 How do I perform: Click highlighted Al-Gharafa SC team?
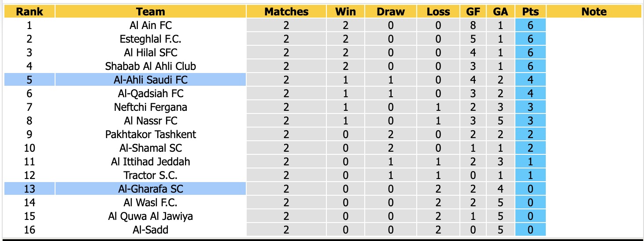[151, 189]
